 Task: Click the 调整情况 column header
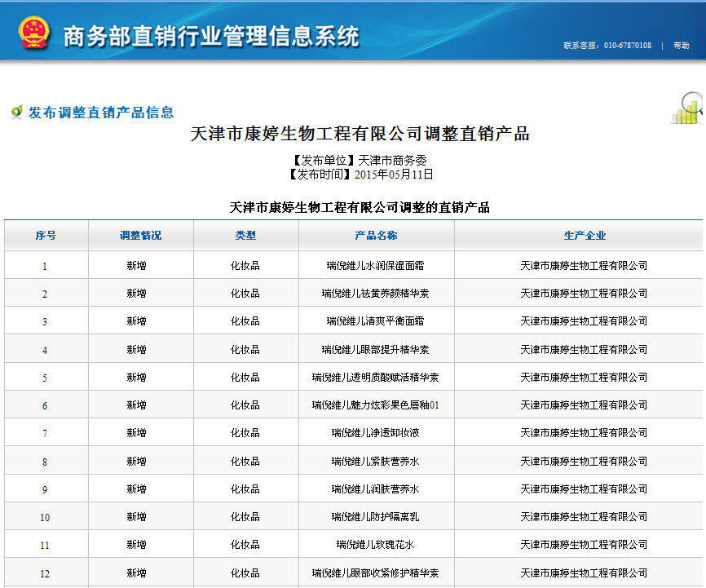coord(140,236)
